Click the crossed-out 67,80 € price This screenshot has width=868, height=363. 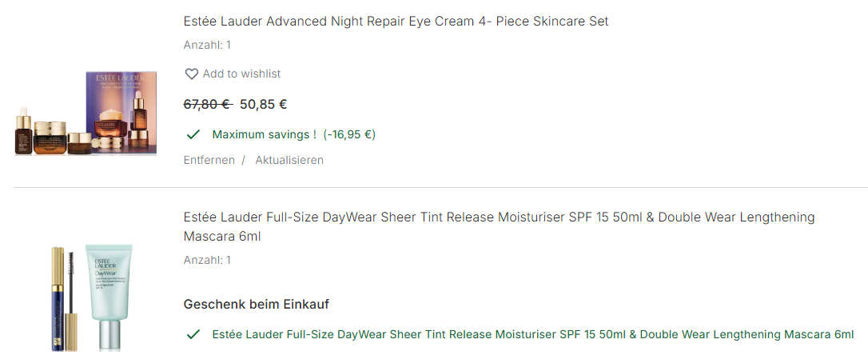pos(207,104)
